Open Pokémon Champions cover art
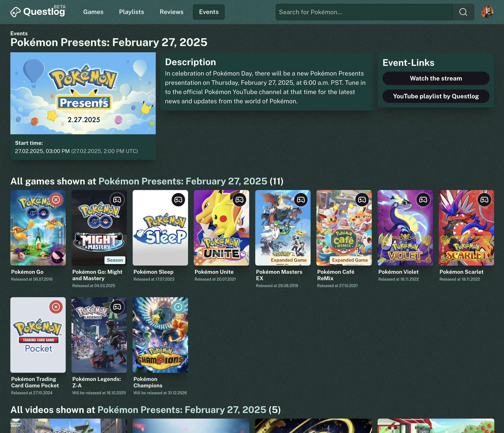The image size is (504, 433). (160, 335)
